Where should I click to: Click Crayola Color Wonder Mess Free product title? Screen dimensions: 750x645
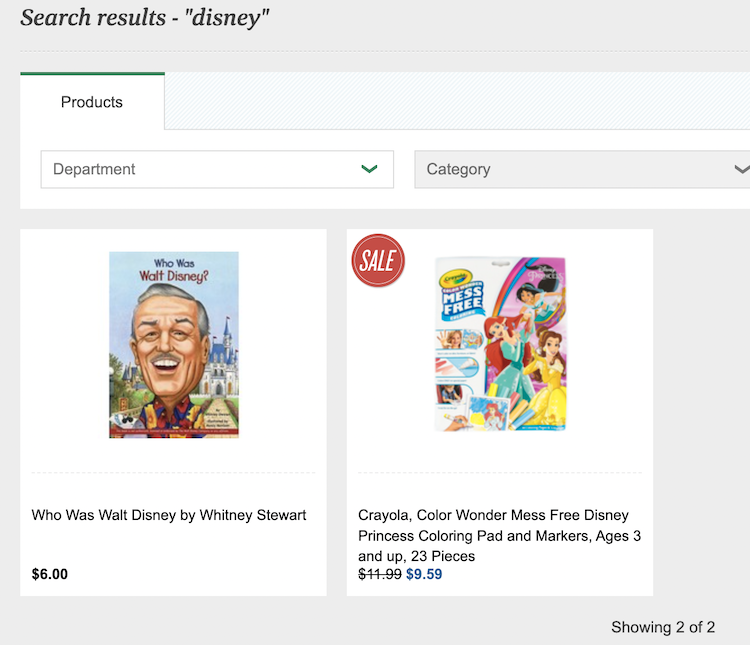point(499,535)
